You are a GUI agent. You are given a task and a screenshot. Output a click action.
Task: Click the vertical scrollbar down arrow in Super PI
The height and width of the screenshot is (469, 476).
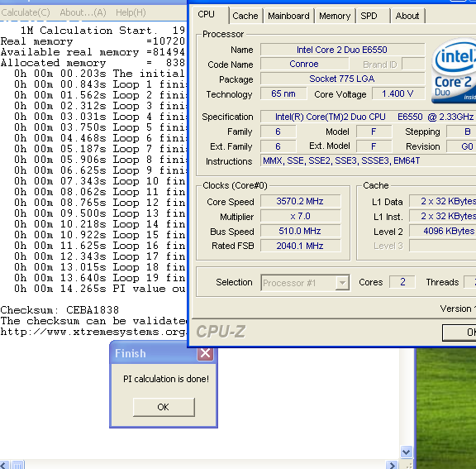(x=407, y=452)
